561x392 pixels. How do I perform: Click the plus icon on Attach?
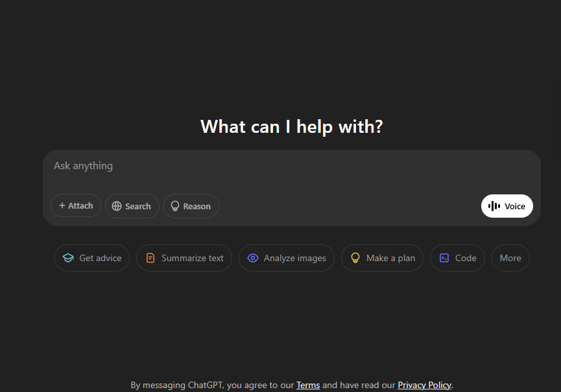point(62,205)
